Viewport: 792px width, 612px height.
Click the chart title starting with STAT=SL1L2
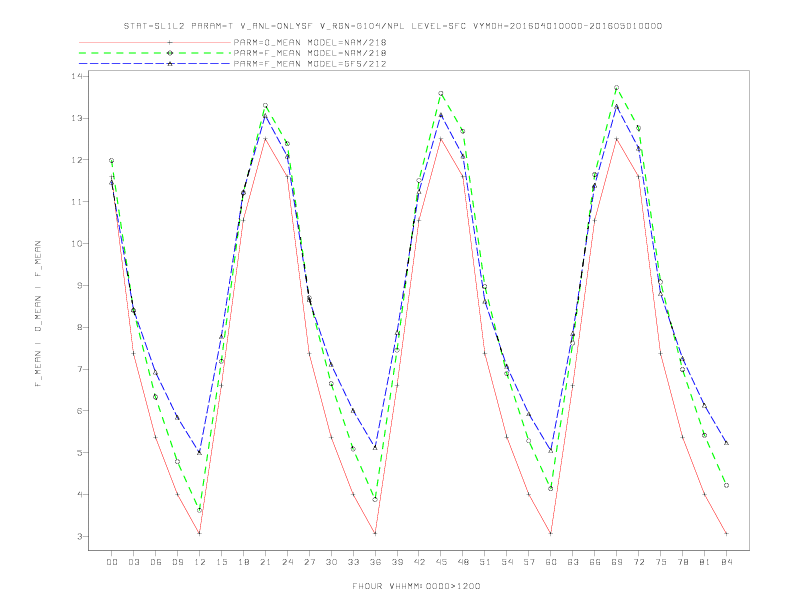click(392, 26)
